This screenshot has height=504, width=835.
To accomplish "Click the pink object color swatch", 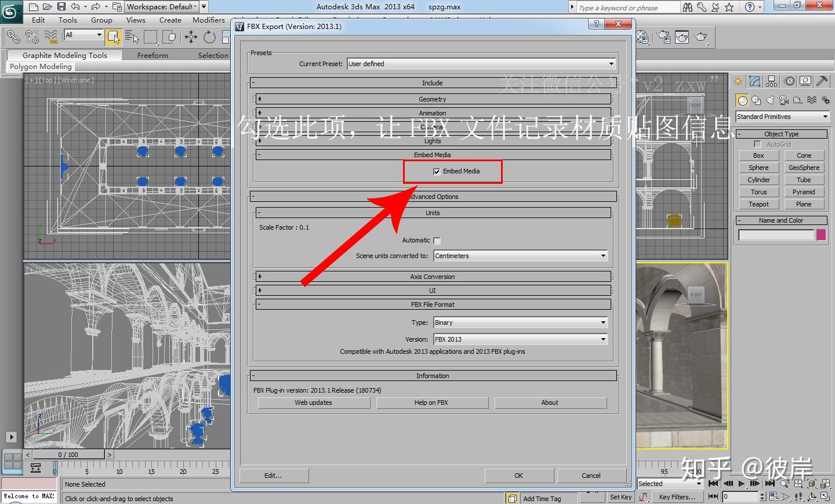I will coord(821,235).
